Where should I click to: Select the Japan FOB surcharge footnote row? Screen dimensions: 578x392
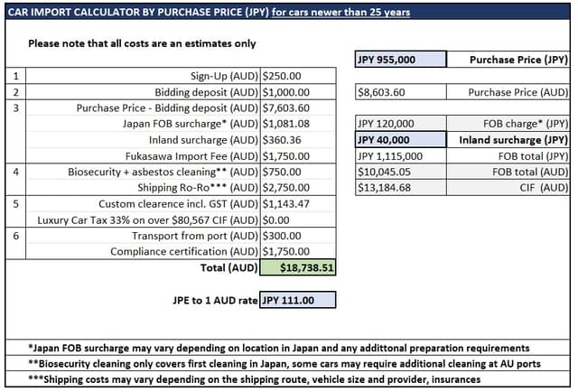point(287,348)
